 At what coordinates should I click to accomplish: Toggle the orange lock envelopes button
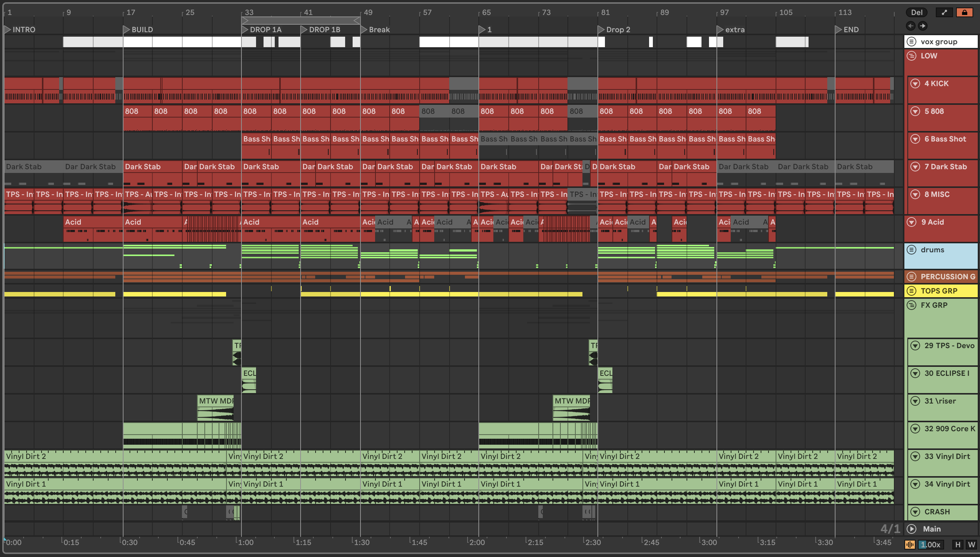[x=964, y=12]
